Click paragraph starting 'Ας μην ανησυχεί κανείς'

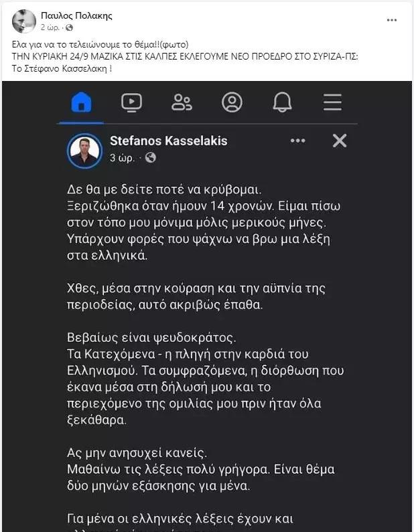pos(201,469)
